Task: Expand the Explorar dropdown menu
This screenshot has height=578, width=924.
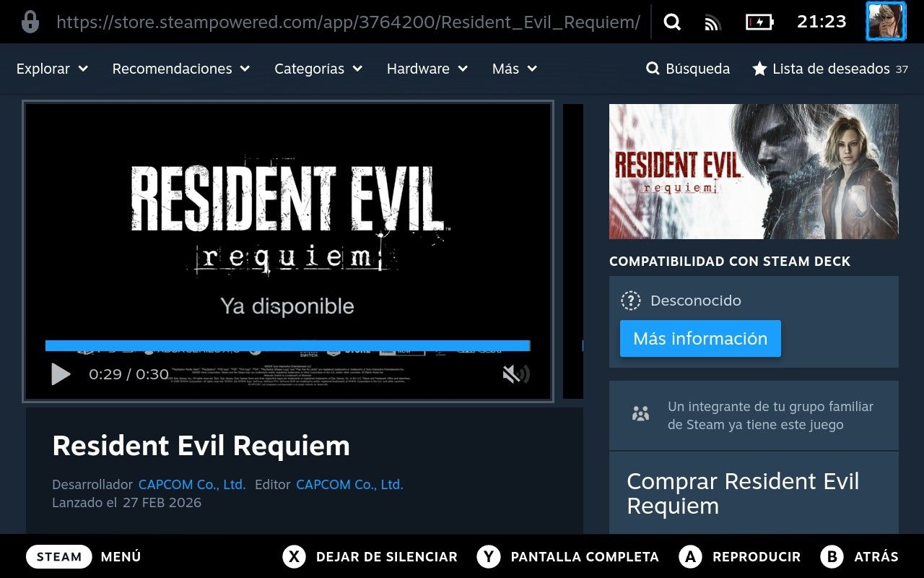Action: (x=52, y=69)
